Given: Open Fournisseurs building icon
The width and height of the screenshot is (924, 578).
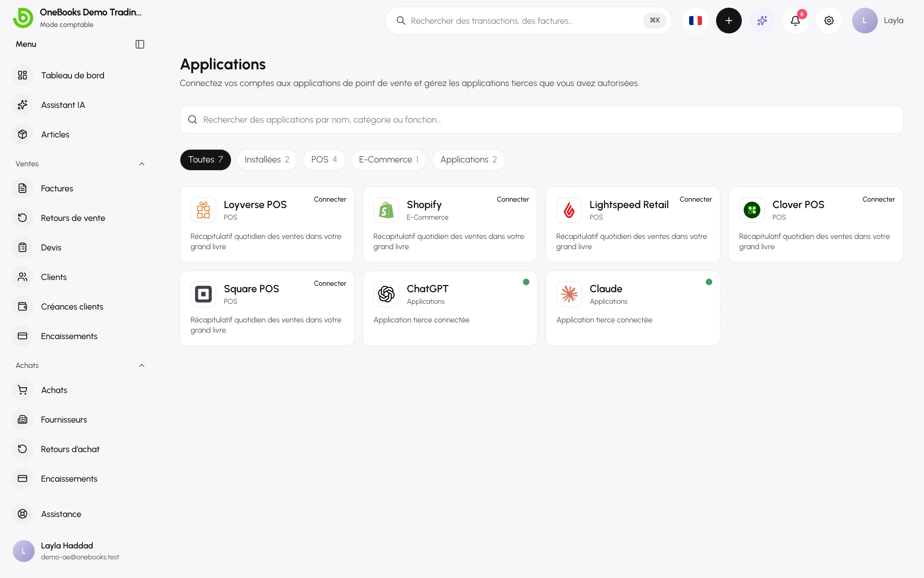Looking at the screenshot, I should [22, 419].
